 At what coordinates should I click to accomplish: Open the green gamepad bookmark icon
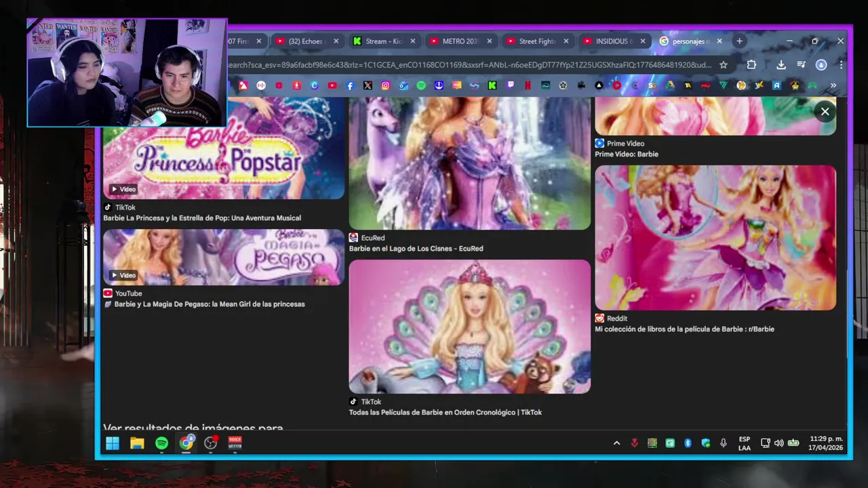click(x=812, y=85)
